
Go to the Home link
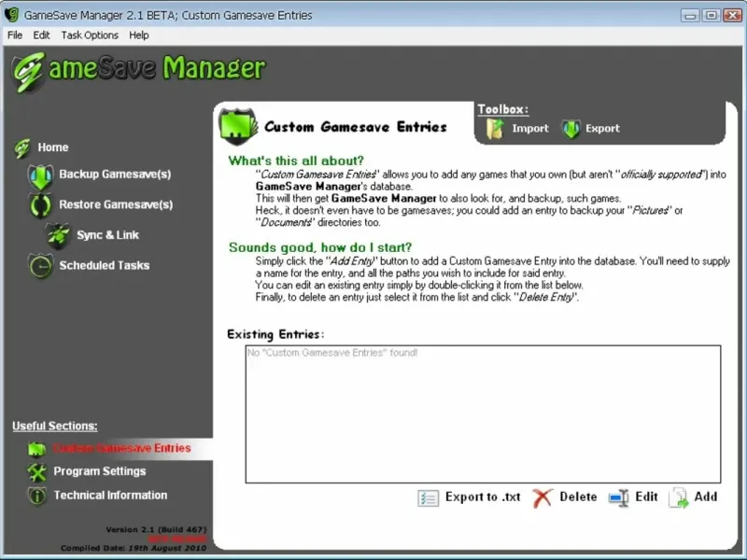coord(53,147)
